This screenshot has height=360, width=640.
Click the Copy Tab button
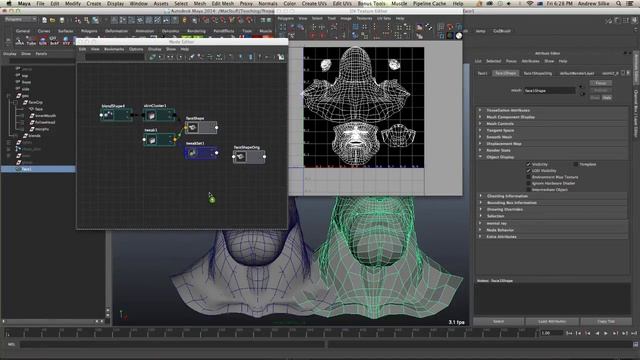[x=606, y=321]
